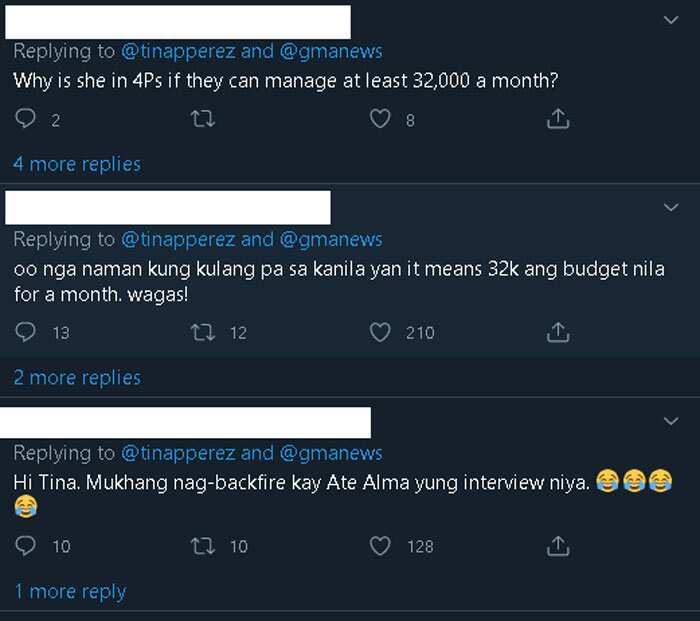Reply to the "Why is she in 4Ps" tweet

[25, 119]
